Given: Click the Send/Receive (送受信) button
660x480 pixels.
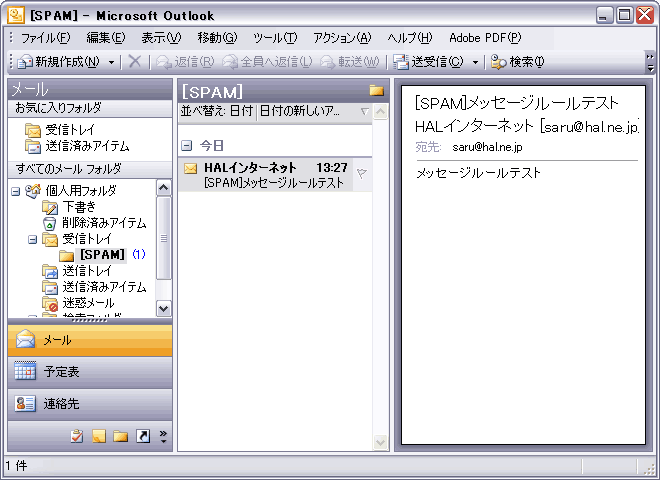Looking at the screenshot, I should [428, 62].
